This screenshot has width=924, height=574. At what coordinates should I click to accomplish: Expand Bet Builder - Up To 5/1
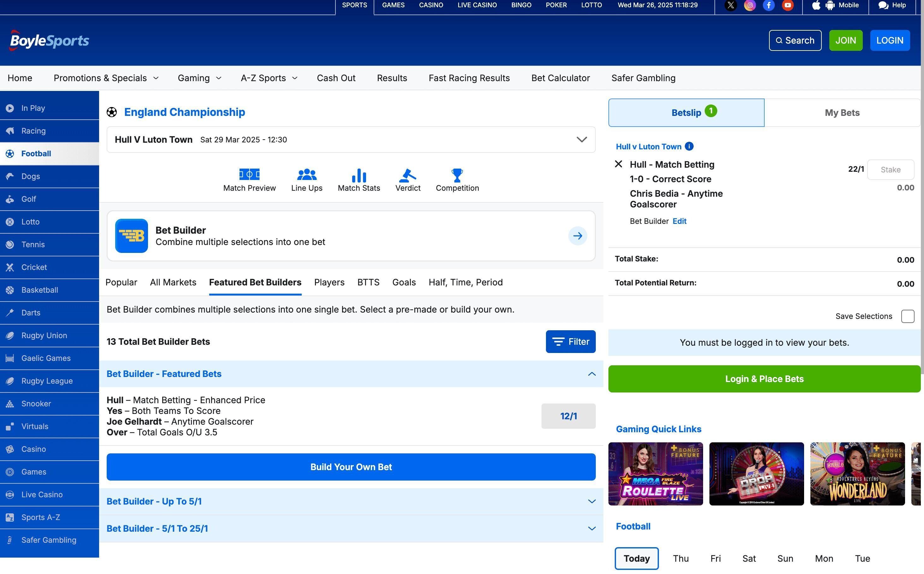pyautogui.click(x=351, y=501)
